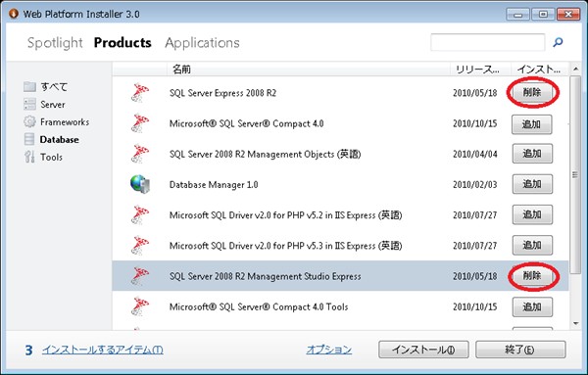Click the install item count 3
The width and height of the screenshot is (588, 375).
click(28, 350)
